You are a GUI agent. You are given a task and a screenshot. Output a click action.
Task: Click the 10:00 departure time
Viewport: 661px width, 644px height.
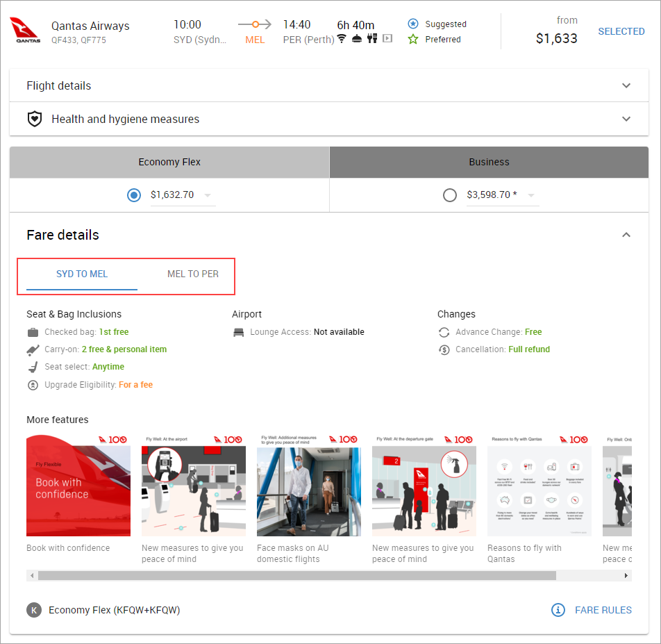[187, 24]
